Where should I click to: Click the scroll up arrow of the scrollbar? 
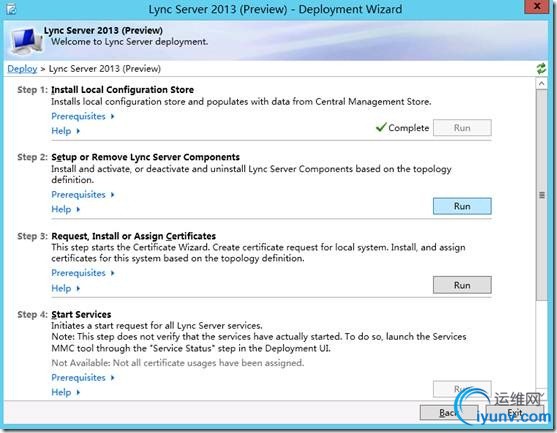click(541, 84)
